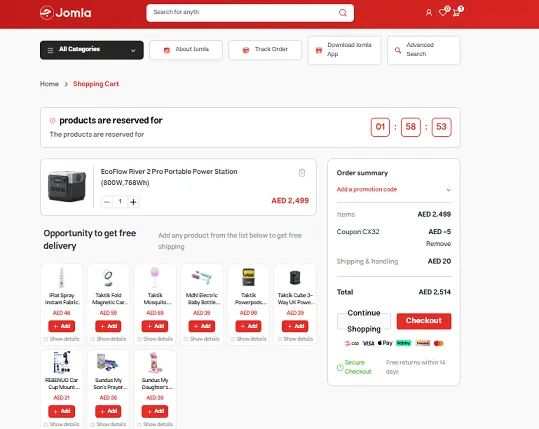Click the Mastercard payment icon
The width and height of the screenshot is (539, 429).
(x=438, y=343)
